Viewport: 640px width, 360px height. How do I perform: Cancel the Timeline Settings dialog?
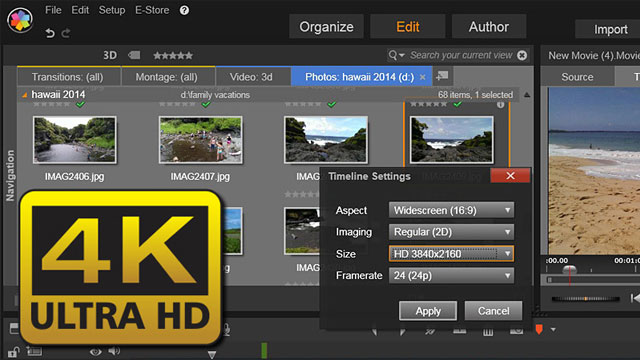click(x=493, y=311)
